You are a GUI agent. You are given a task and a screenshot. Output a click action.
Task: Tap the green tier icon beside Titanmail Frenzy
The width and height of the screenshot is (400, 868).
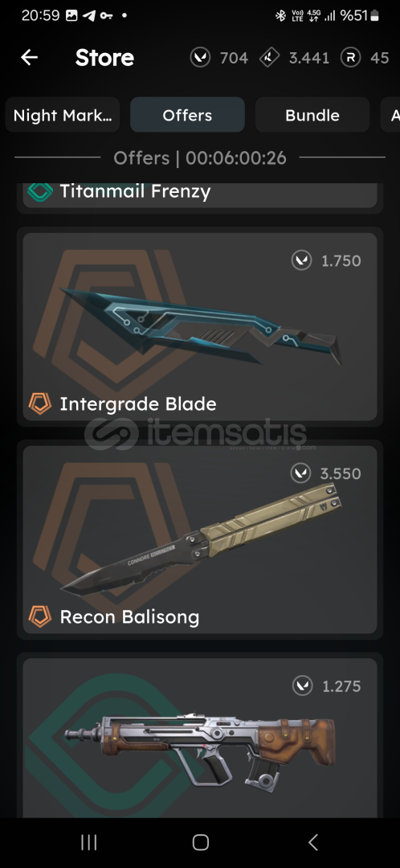click(x=40, y=191)
